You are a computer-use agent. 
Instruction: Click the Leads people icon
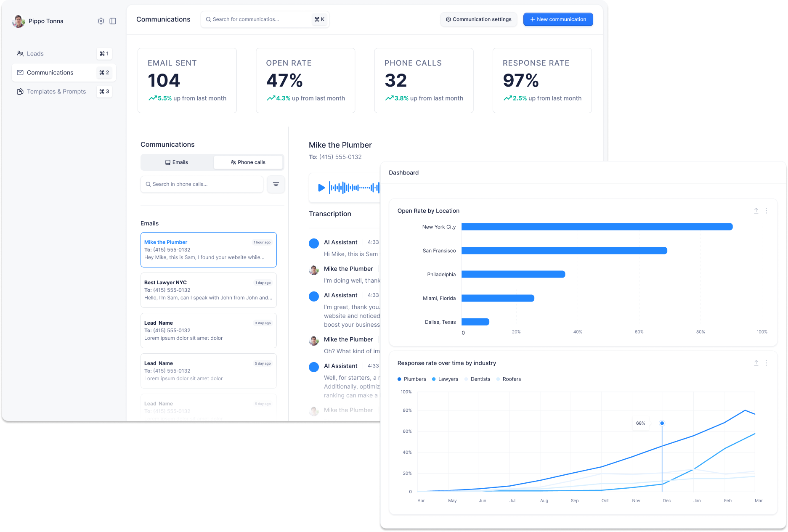20,54
